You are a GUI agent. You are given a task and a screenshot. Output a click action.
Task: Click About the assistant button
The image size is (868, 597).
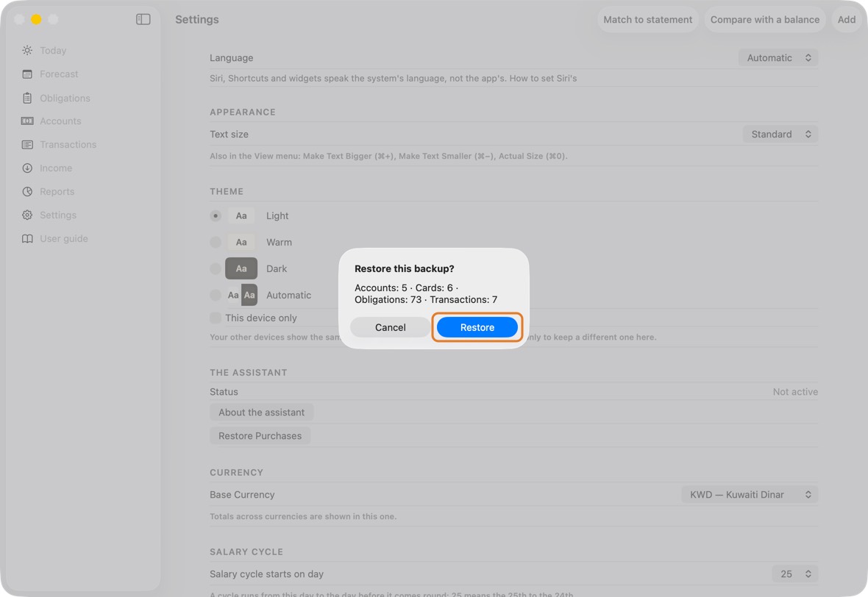(261, 412)
